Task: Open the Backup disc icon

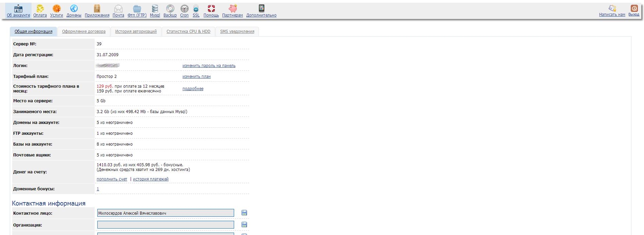Action: coord(170,8)
